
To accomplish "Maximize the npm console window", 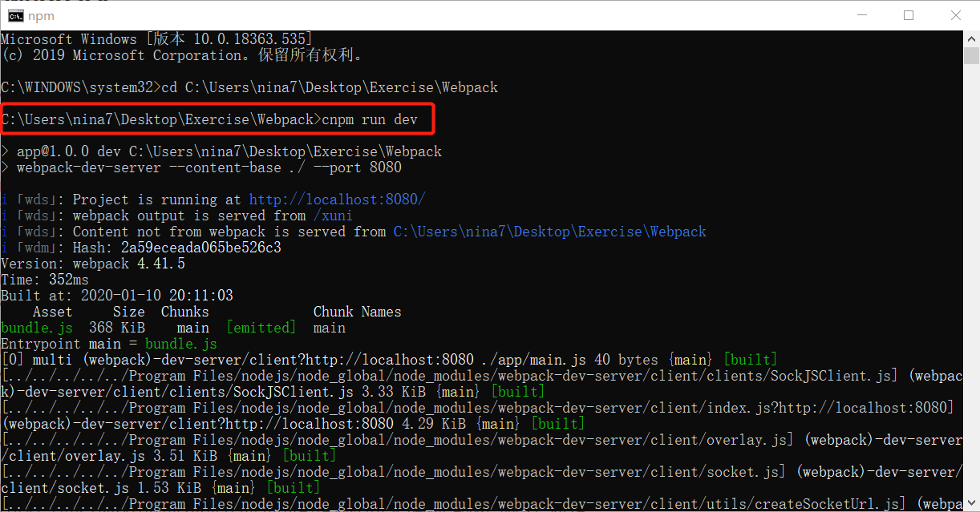I will pyautogui.click(x=909, y=15).
